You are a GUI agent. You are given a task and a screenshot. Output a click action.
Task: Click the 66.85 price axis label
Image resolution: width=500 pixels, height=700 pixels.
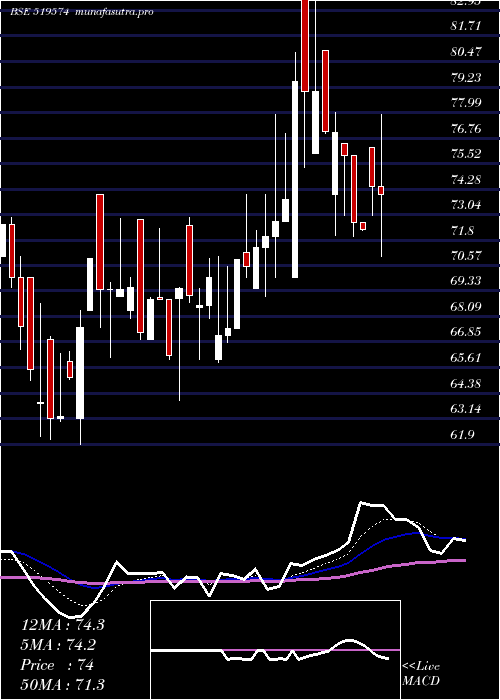click(x=466, y=332)
